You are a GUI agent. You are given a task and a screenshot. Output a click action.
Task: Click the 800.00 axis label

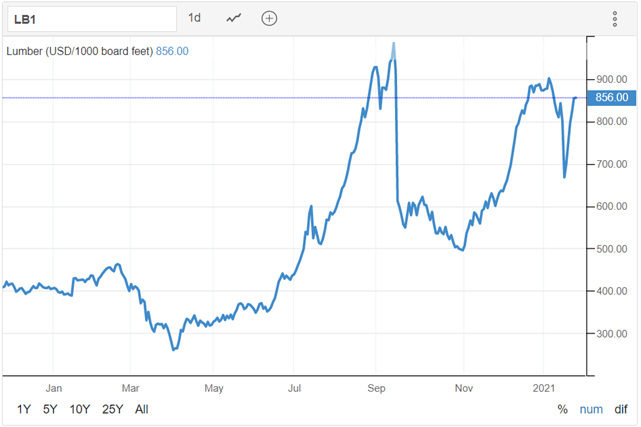tap(612, 121)
